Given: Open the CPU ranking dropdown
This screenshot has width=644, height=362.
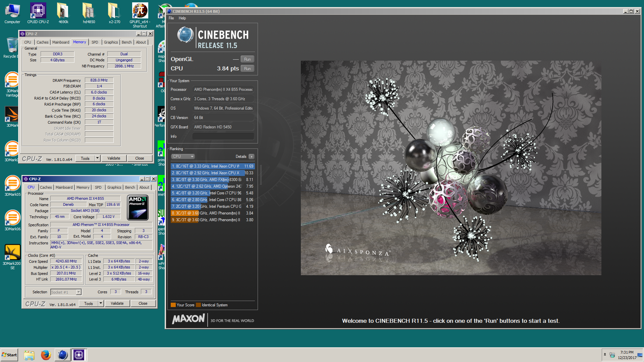Looking at the screenshot, I should pos(183,157).
